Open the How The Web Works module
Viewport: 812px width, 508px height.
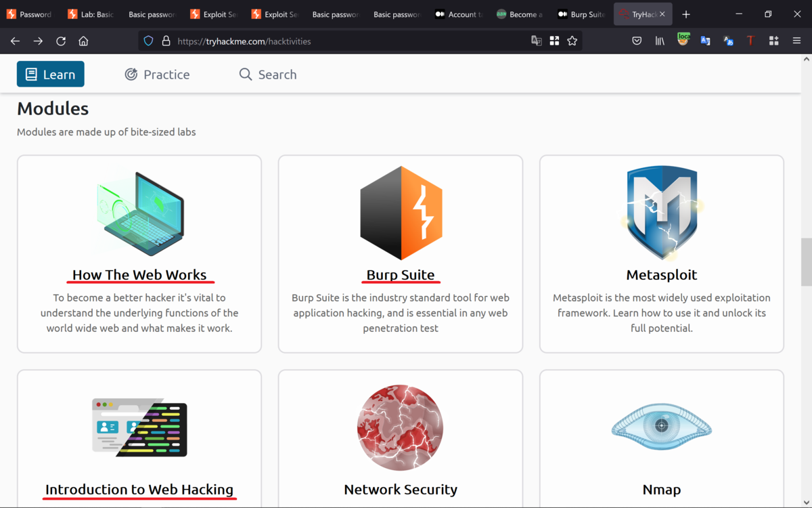coord(139,275)
